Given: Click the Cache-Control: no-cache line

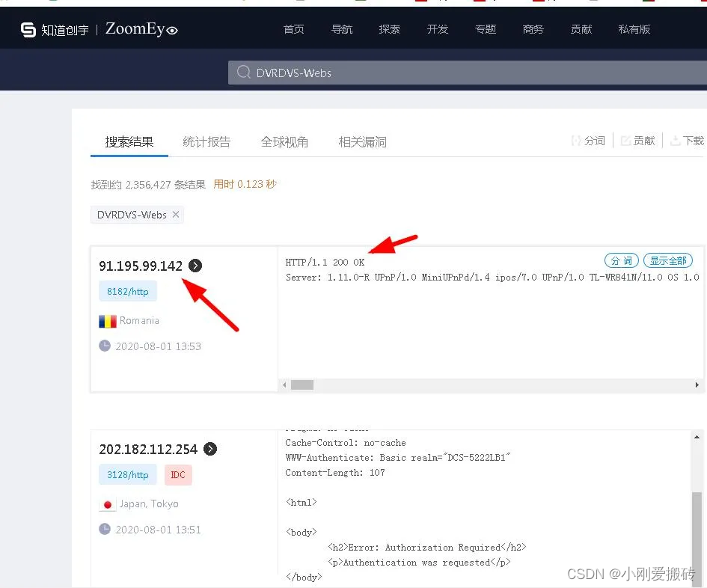Looking at the screenshot, I should (x=346, y=442).
